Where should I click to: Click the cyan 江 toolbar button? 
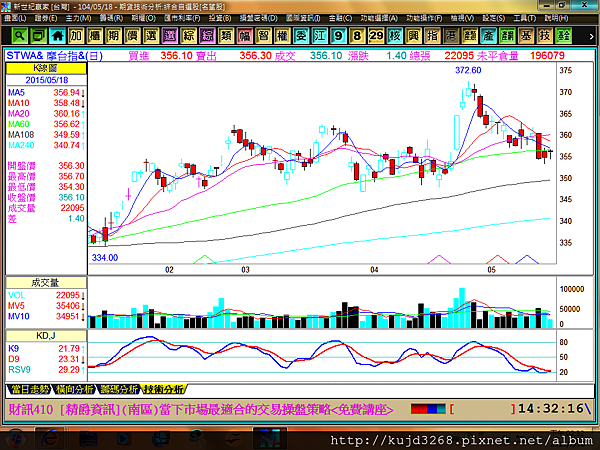(320, 36)
